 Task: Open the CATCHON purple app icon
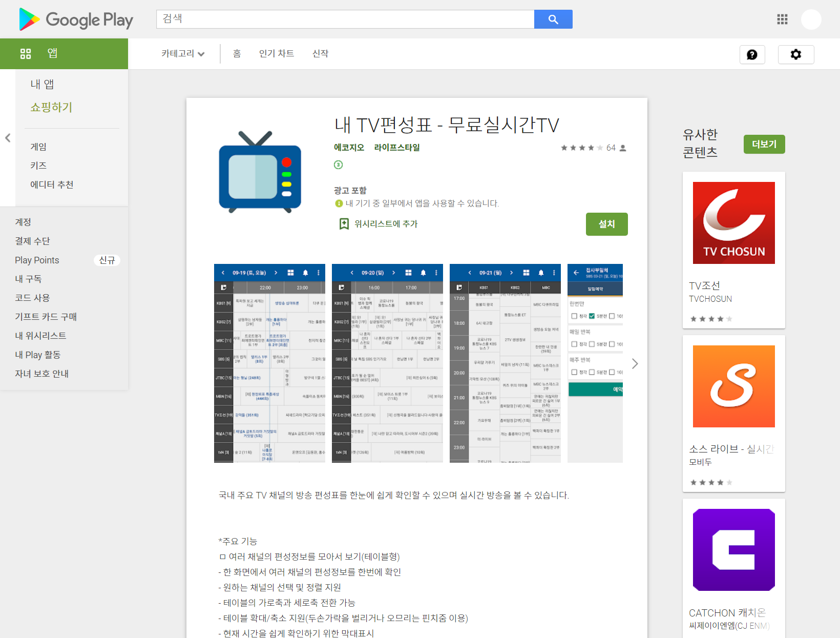pos(734,550)
